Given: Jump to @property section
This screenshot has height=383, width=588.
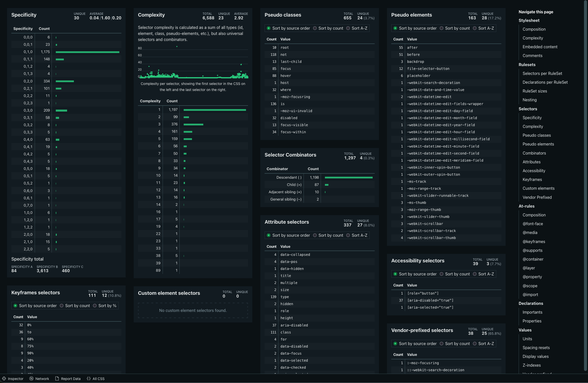Looking at the screenshot, I should [x=532, y=277].
